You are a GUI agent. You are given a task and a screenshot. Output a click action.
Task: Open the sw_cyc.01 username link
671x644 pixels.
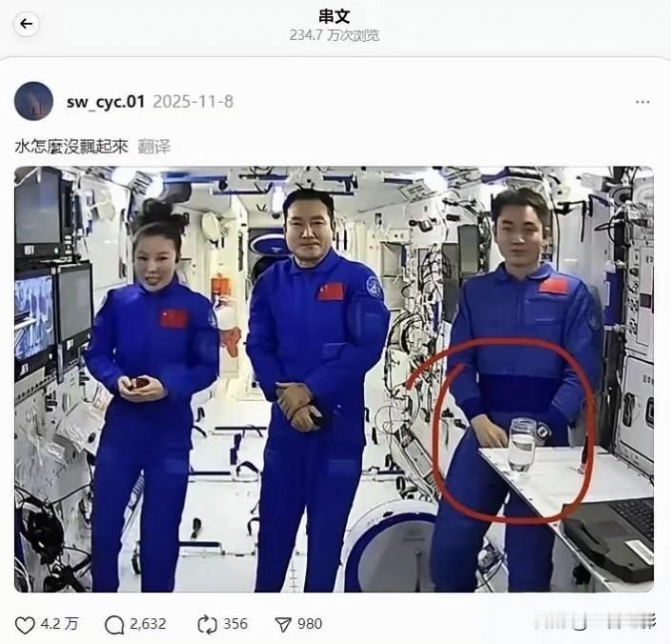(106, 102)
